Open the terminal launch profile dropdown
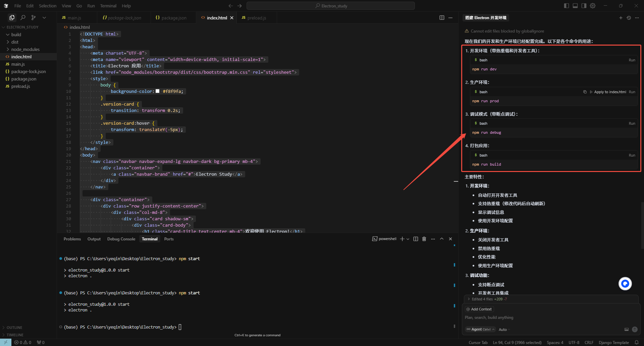 (x=408, y=239)
